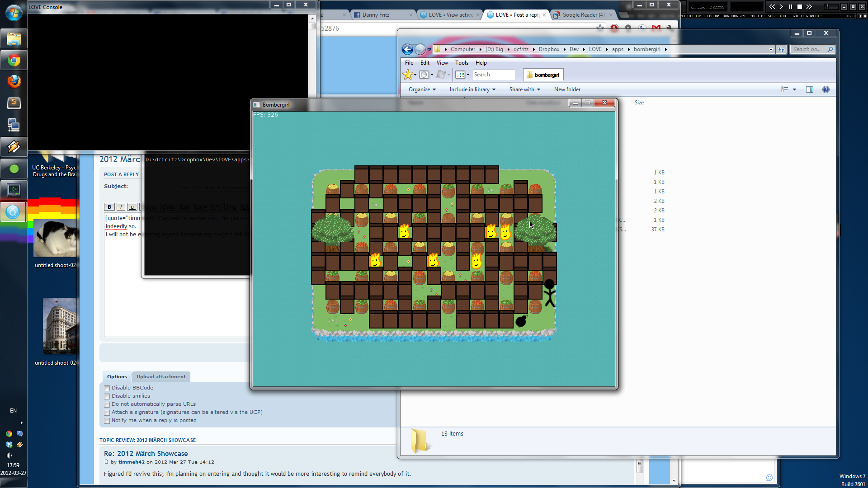868x488 pixels.
Task: Apply italic in forum reply editor
Action: tap(121, 207)
